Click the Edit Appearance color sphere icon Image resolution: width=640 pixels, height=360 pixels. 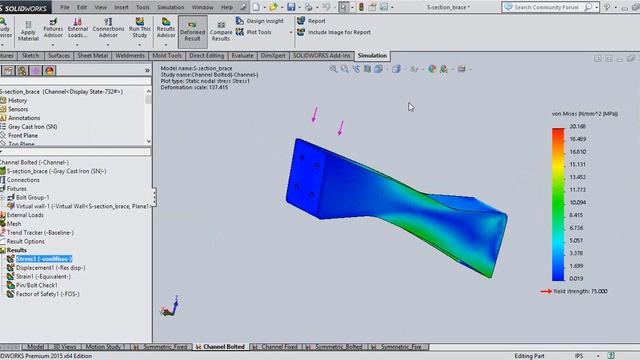tap(432, 69)
